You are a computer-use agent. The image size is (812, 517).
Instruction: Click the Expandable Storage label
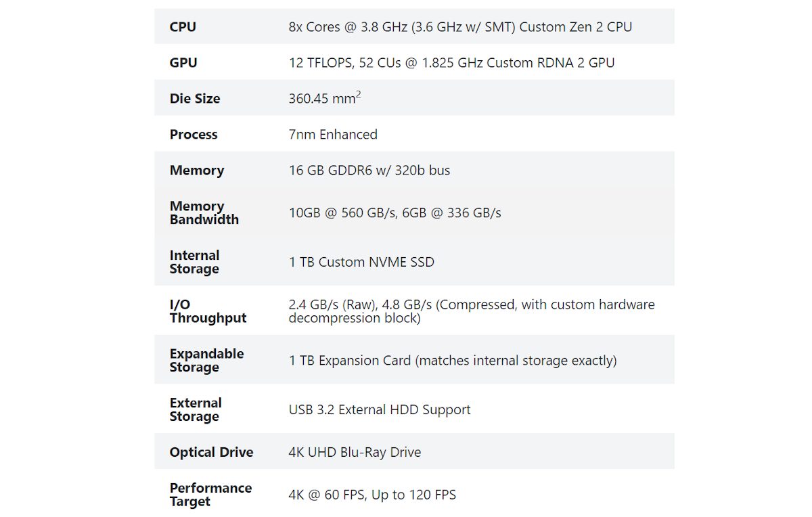click(x=206, y=360)
